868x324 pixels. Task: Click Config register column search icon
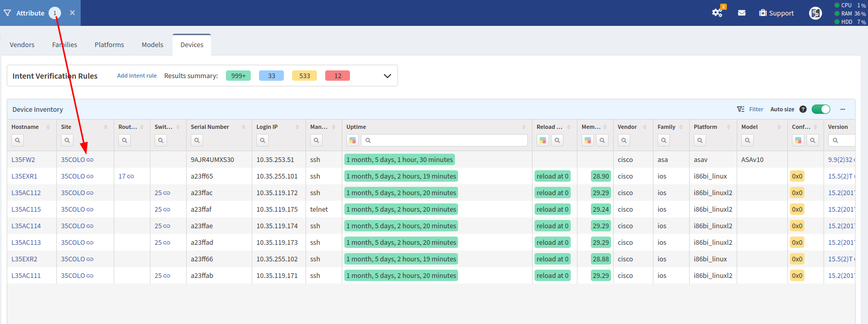coord(813,140)
